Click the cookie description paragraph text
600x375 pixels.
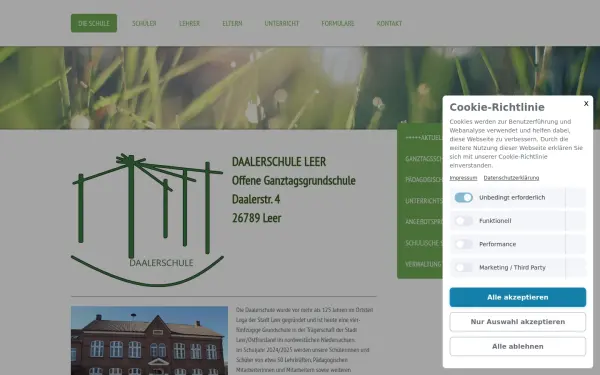click(516, 143)
